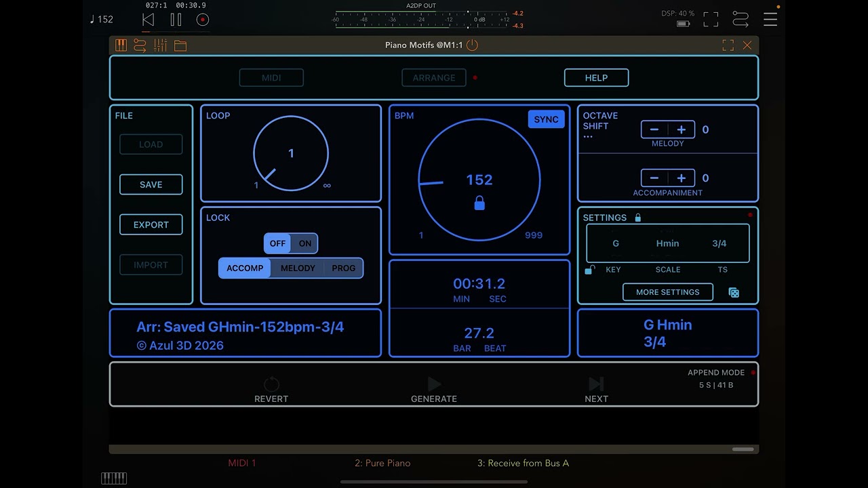Image resolution: width=868 pixels, height=488 pixels.
Task: Toggle the red record button
Action: pos(202,20)
